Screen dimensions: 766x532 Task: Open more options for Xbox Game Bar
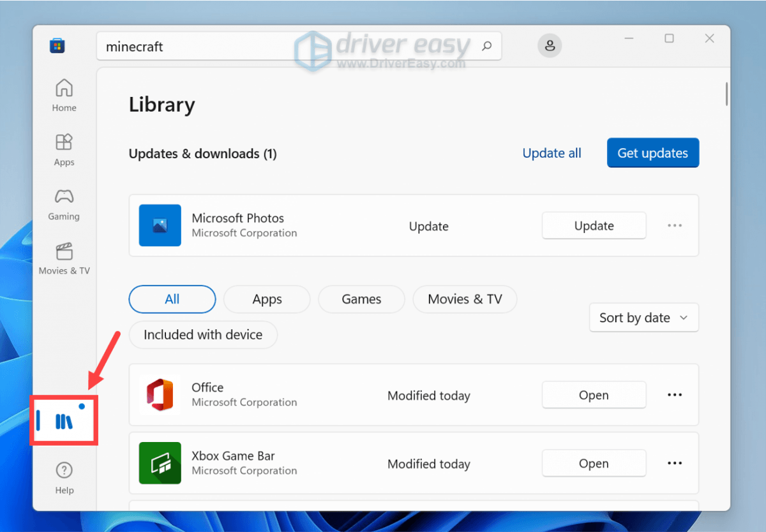[x=675, y=464]
